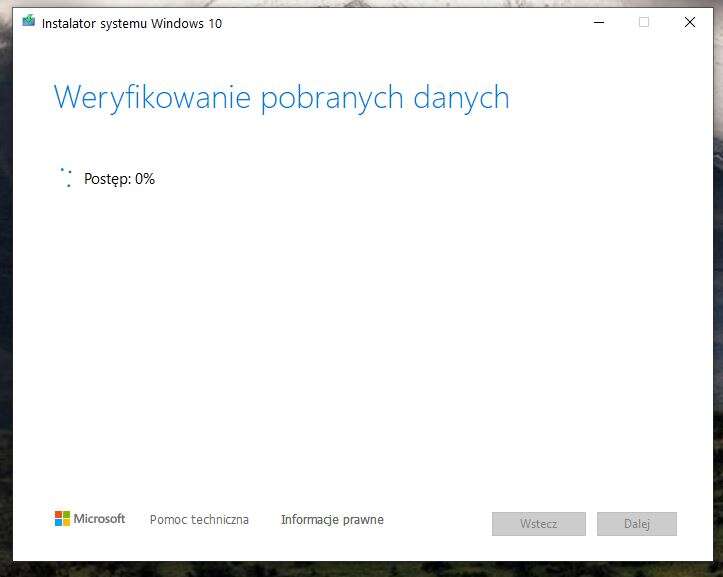Click empty title bar area beside the minimize button
The height and width of the screenshot is (577, 723).
click(x=450, y=22)
